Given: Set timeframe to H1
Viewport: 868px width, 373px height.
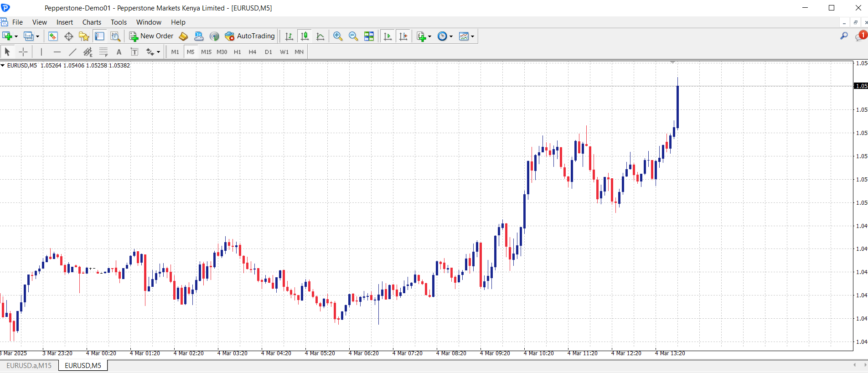Looking at the screenshot, I should coord(237,52).
